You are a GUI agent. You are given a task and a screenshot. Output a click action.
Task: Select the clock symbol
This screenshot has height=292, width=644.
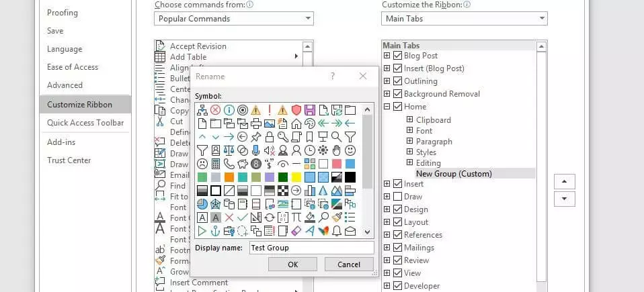pos(310,150)
